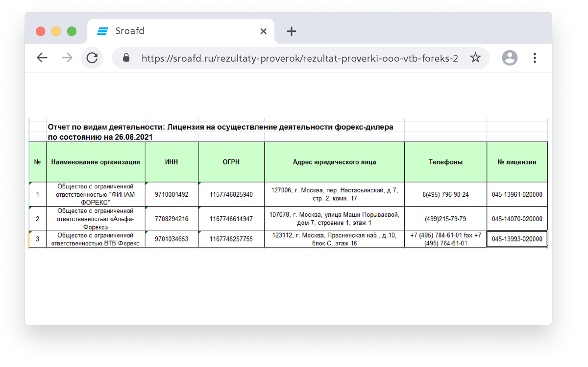Select license number 045-13993-020000
The width and height of the screenshot is (588, 367).
click(517, 239)
